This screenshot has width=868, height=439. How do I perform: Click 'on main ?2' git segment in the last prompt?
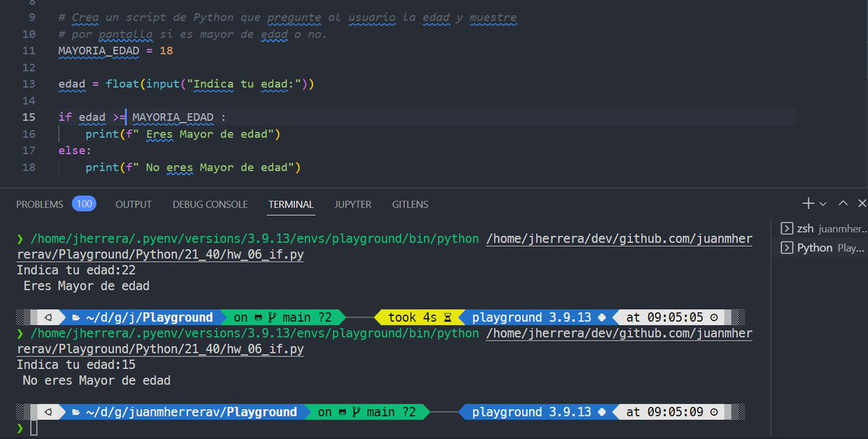[x=367, y=412]
